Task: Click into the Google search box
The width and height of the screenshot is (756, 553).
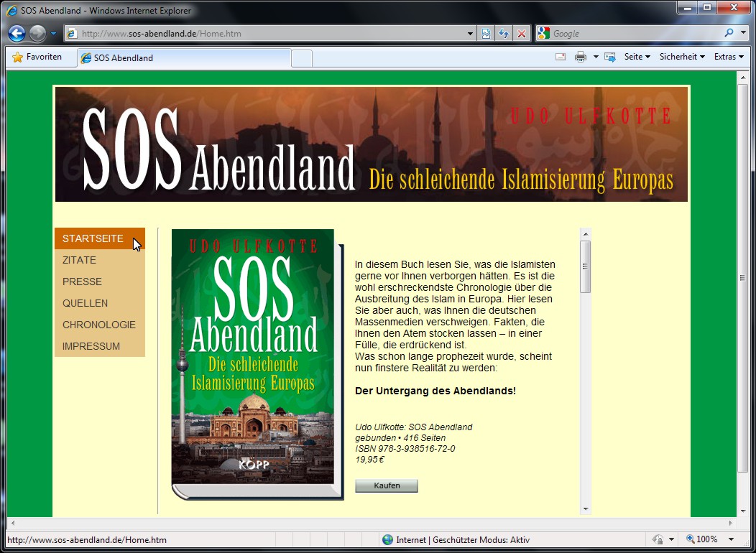Action: coord(637,34)
